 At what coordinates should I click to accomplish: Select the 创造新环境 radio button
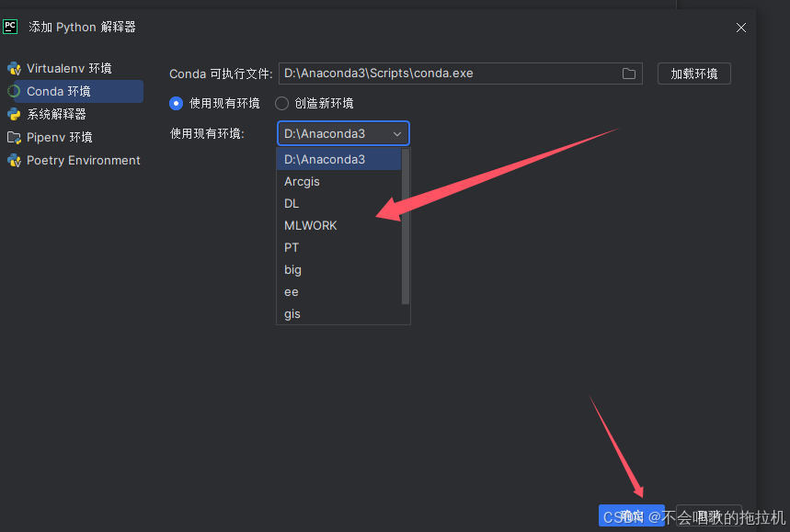point(281,103)
